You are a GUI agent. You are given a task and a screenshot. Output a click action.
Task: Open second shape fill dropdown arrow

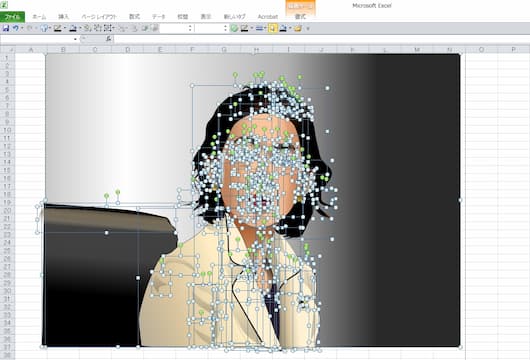pyautogui.click(x=290, y=28)
